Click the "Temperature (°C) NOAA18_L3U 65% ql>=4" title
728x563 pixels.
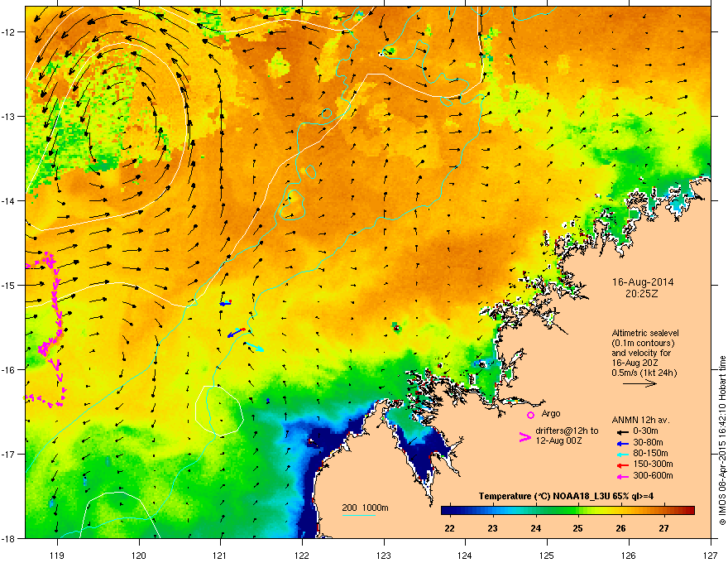[x=566, y=496]
